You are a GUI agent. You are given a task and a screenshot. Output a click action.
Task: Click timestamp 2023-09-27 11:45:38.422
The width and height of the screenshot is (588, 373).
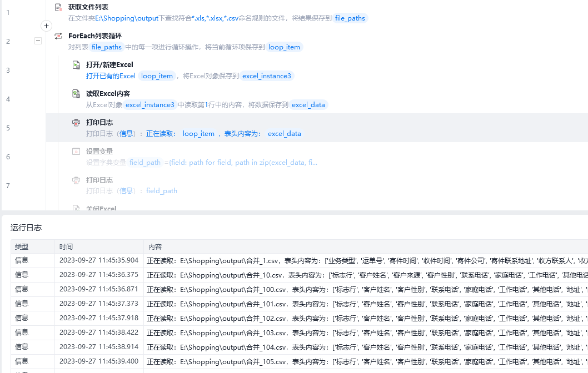(99, 332)
